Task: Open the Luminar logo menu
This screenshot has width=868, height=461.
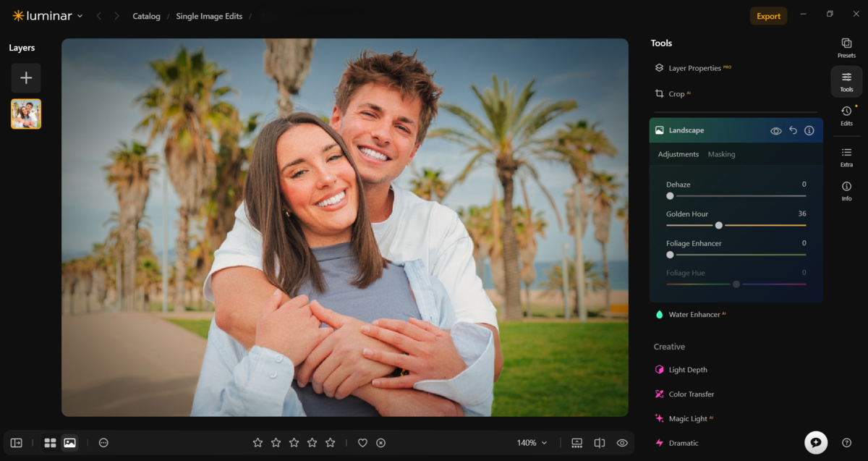Action: coord(47,16)
